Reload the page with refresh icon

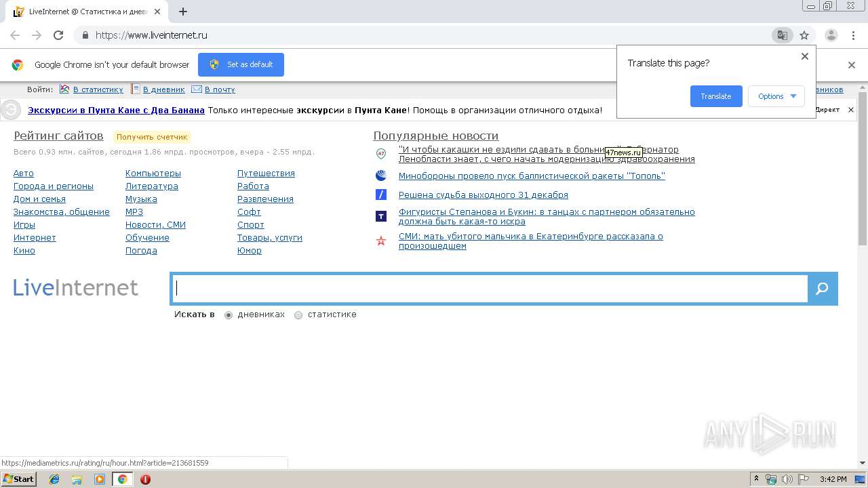58,35
